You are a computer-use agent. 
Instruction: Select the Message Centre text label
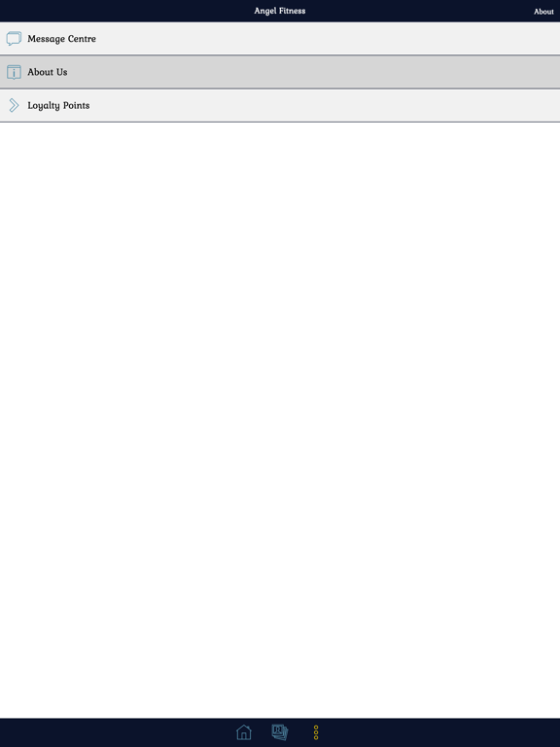pos(61,39)
